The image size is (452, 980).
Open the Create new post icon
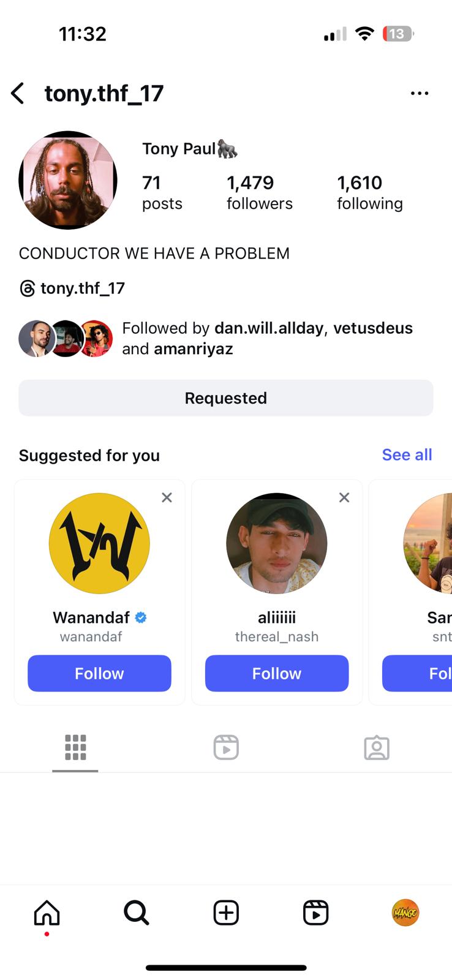pyautogui.click(x=225, y=912)
